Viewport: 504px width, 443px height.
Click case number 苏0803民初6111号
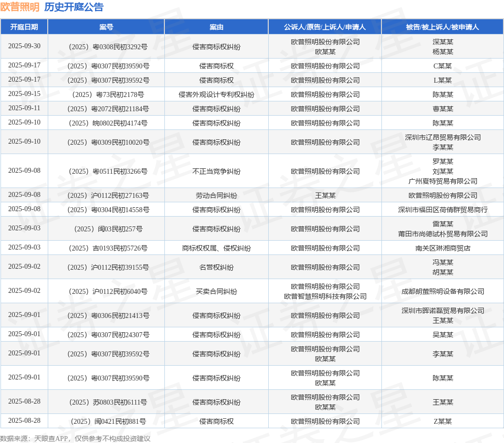pos(108,402)
